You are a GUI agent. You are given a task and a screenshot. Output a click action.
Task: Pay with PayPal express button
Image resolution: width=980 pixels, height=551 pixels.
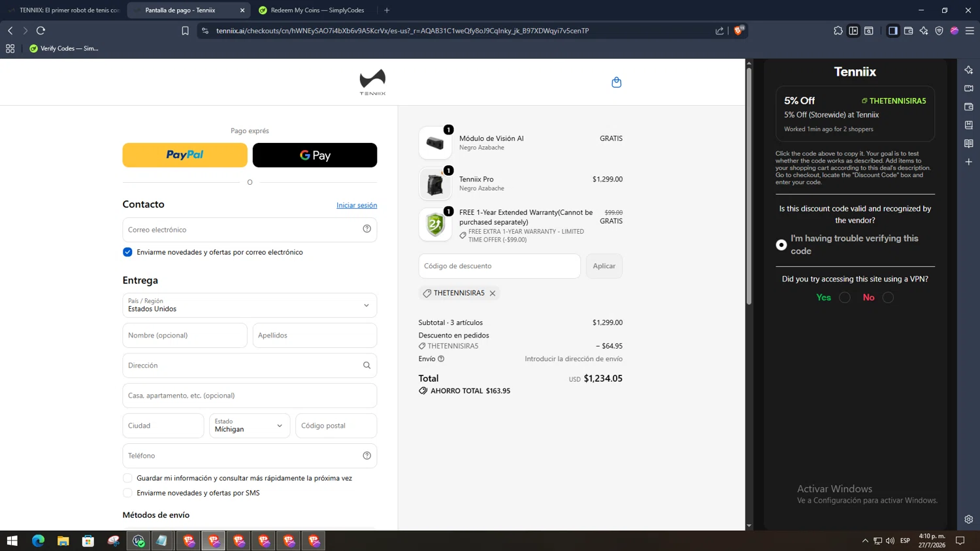pyautogui.click(x=185, y=155)
